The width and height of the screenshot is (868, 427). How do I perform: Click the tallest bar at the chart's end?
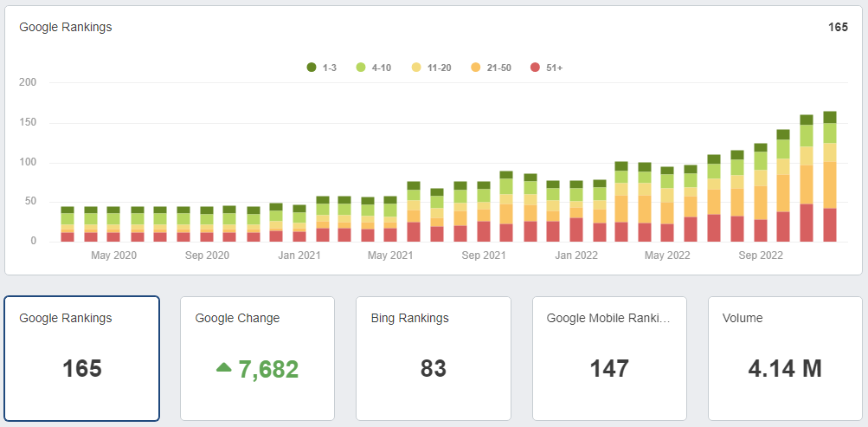click(x=830, y=176)
